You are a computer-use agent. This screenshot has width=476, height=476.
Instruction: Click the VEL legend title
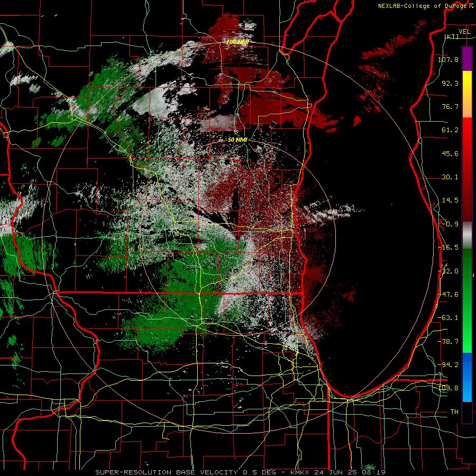464,32
